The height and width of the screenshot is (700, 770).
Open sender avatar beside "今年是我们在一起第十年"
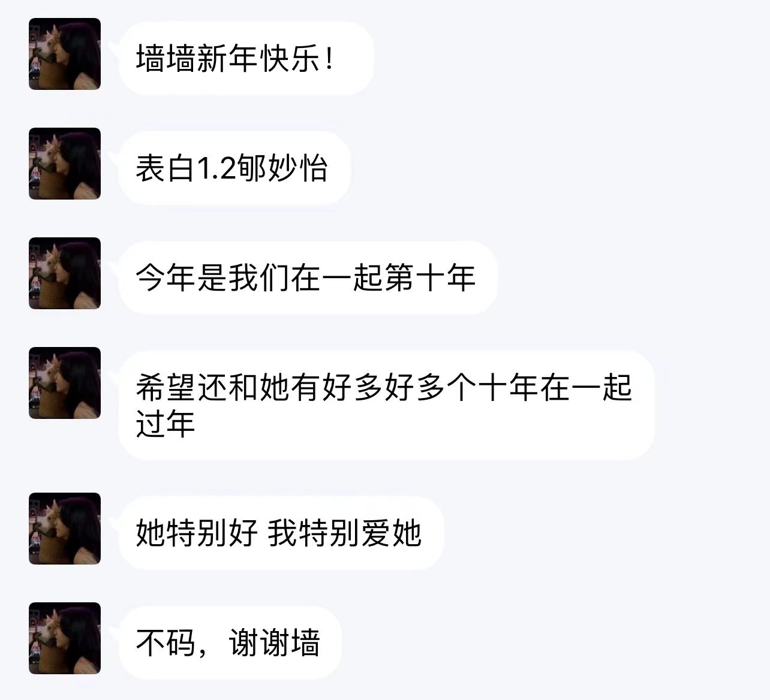pos(65,273)
